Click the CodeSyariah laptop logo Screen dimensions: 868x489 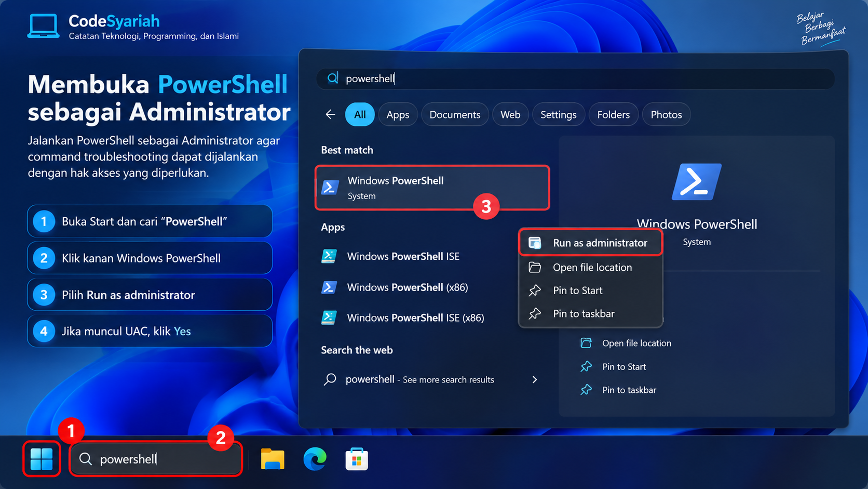[43, 26]
